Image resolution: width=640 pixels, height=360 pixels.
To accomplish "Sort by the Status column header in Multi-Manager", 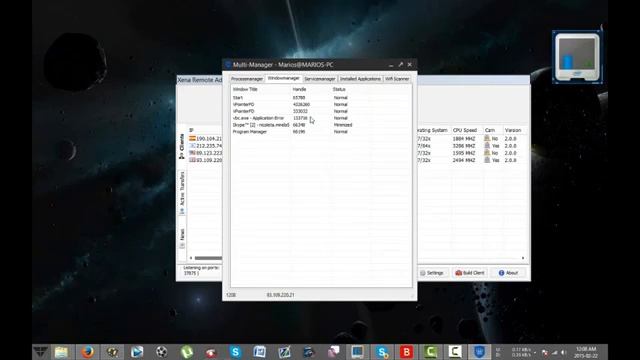I will pos(339,89).
